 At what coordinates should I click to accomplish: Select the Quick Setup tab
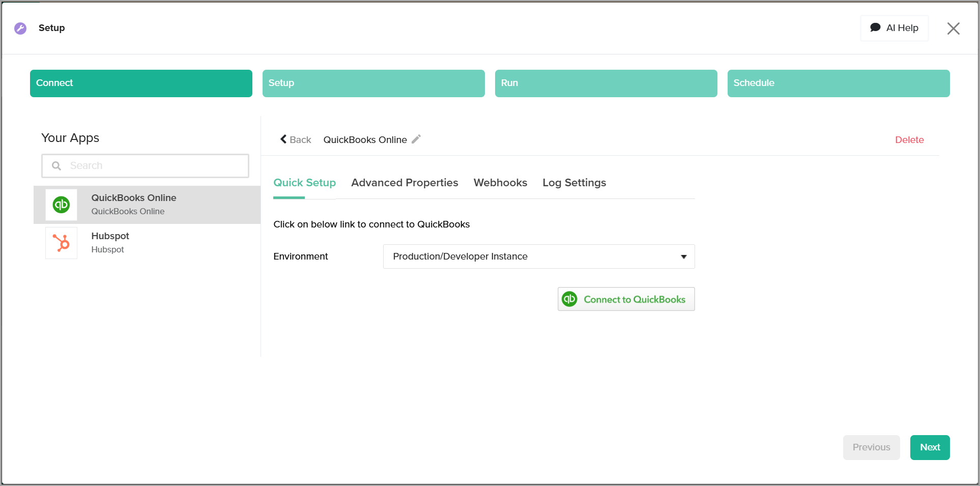[304, 183]
